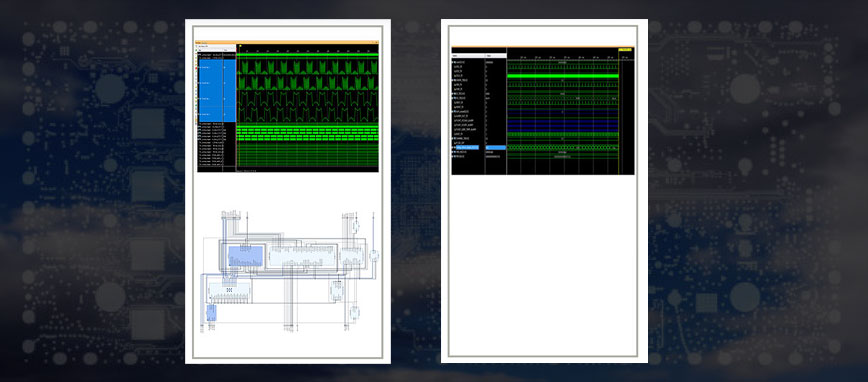Click the yellow vertical cursor line in right waveform
868x382 pixels.
(619, 111)
